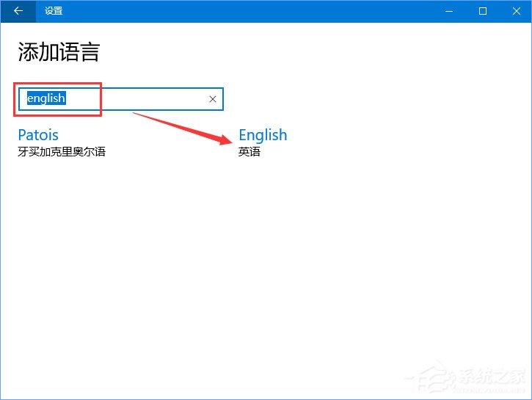The height and width of the screenshot is (400, 532).
Task: Select the Patois language result
Action: tap(38, 135)
